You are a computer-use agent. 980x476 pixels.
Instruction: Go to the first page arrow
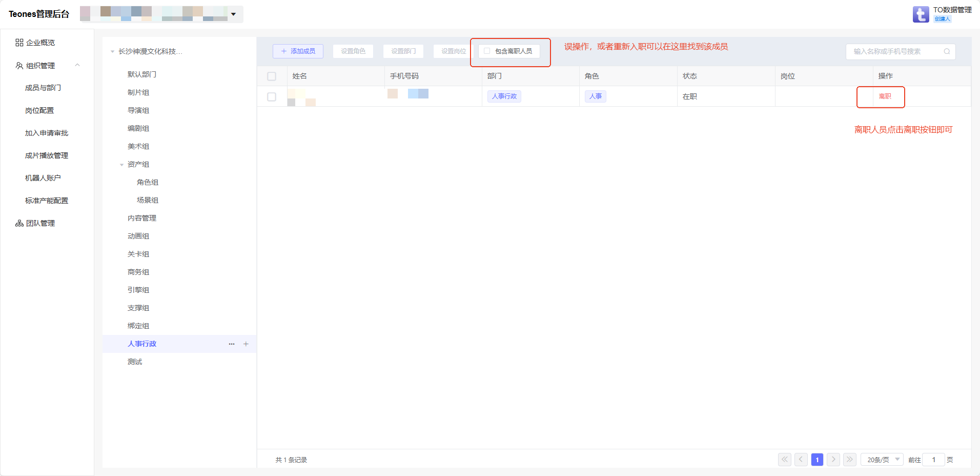coord(785,460)
